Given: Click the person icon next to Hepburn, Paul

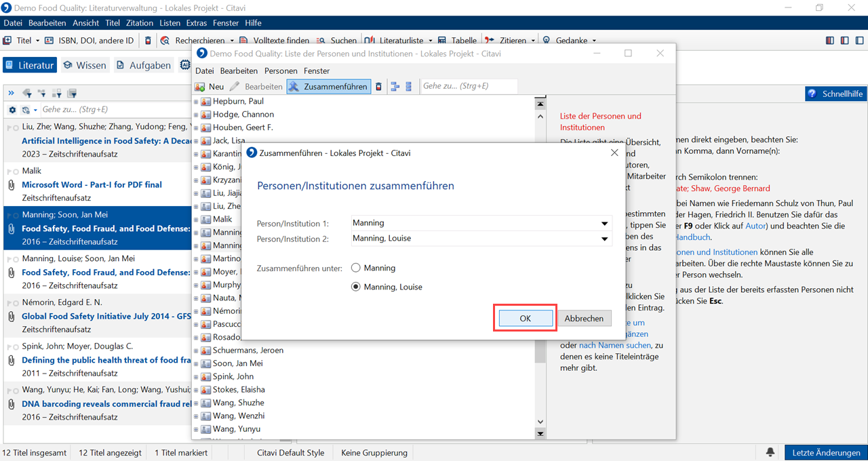Looking at the screenshot, I should click(206, 102).
